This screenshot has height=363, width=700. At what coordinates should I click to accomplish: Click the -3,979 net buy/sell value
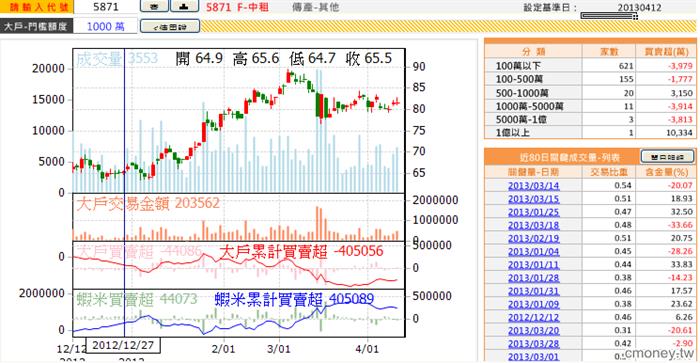680,66
